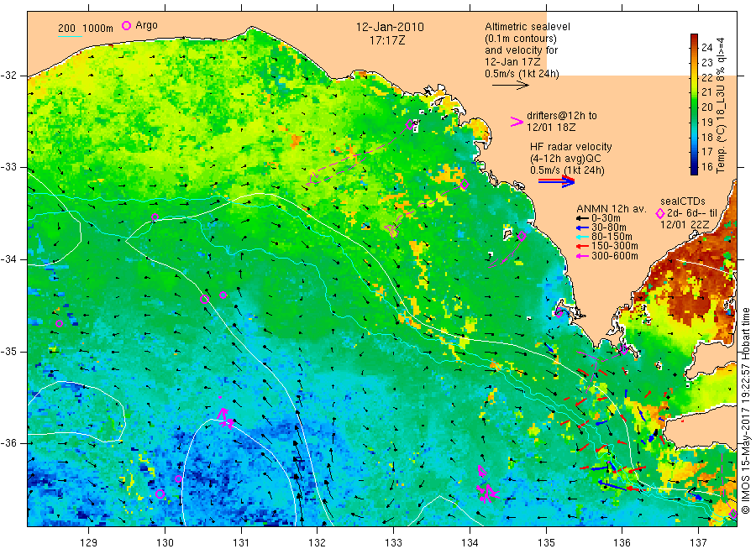This screenshot has width=756, height=554.
Task: Click the 16 tick label on color bar
Action: (706, 167)
